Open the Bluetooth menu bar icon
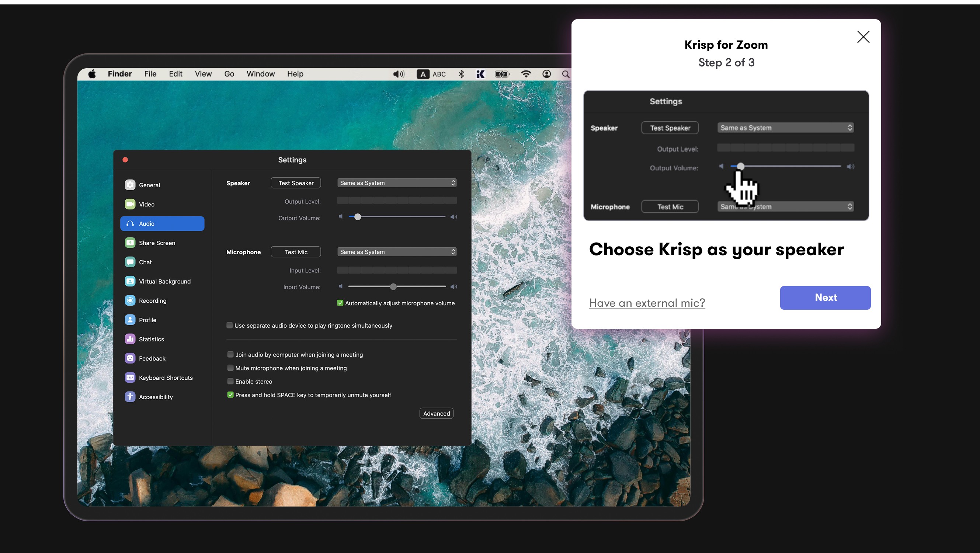Viewport: 980px width, 553px height. pos(461,74)
